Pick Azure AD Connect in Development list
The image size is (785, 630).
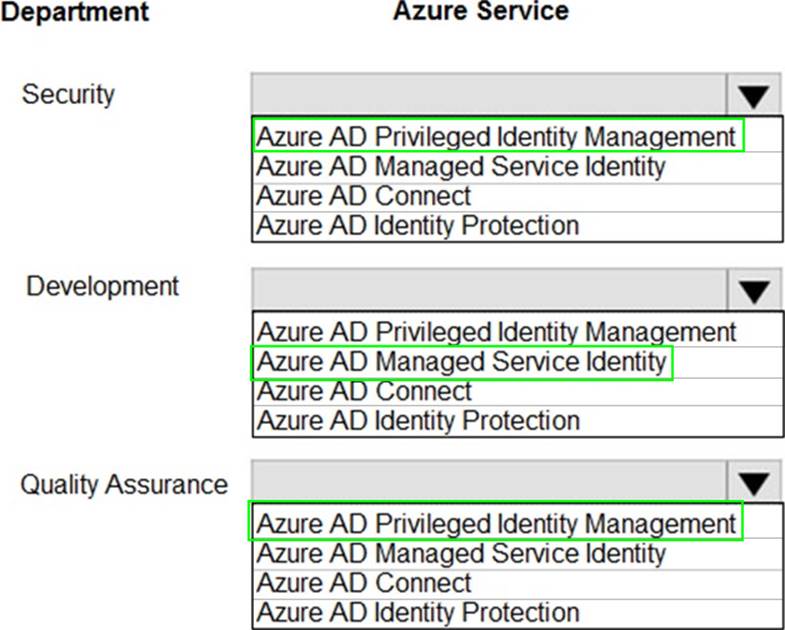pos(364,391)
